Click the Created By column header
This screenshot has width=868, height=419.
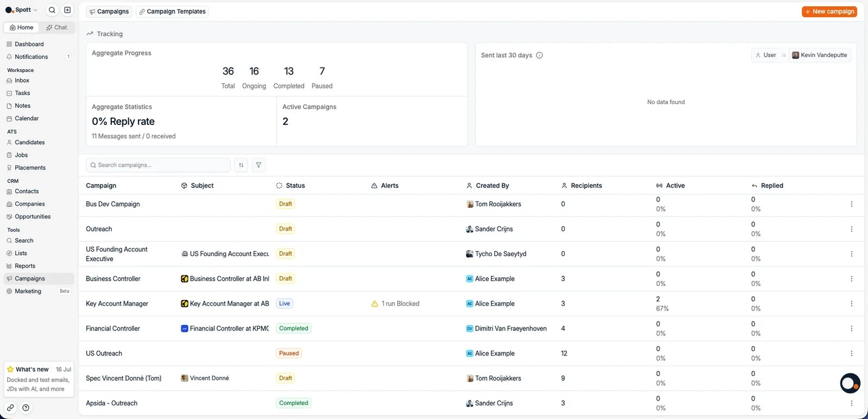coord(488,186)
